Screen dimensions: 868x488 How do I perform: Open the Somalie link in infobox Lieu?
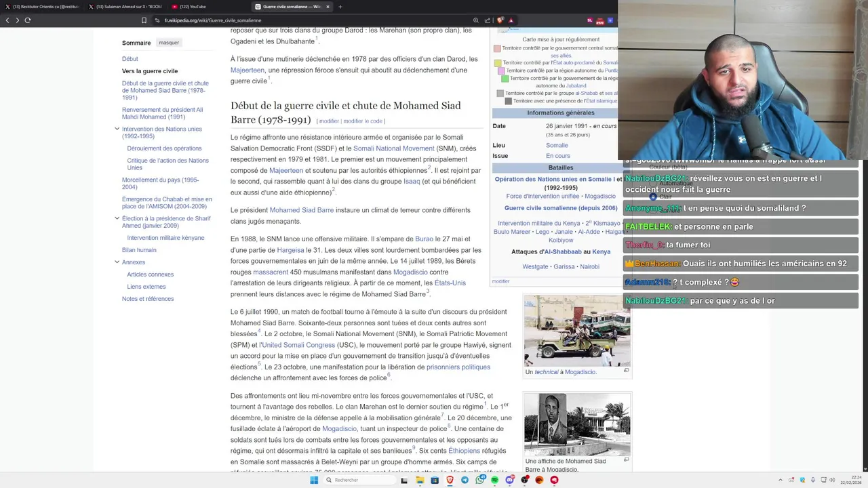click(x=557, y=145)
